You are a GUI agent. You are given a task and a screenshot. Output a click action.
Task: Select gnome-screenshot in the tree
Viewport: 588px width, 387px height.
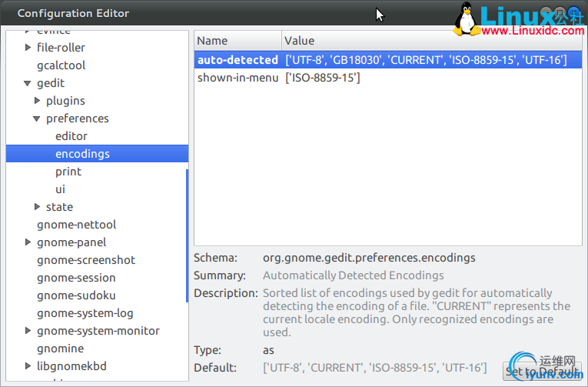[x=86, y=260]
